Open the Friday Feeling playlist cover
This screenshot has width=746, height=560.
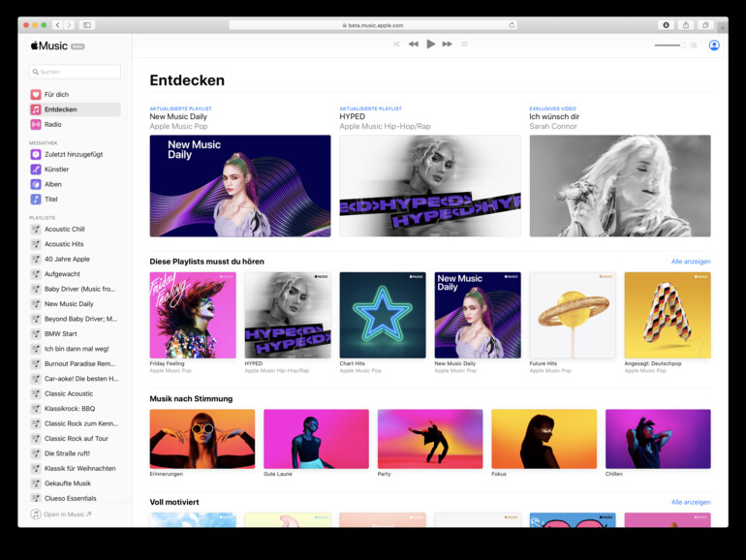coord(193,315)
